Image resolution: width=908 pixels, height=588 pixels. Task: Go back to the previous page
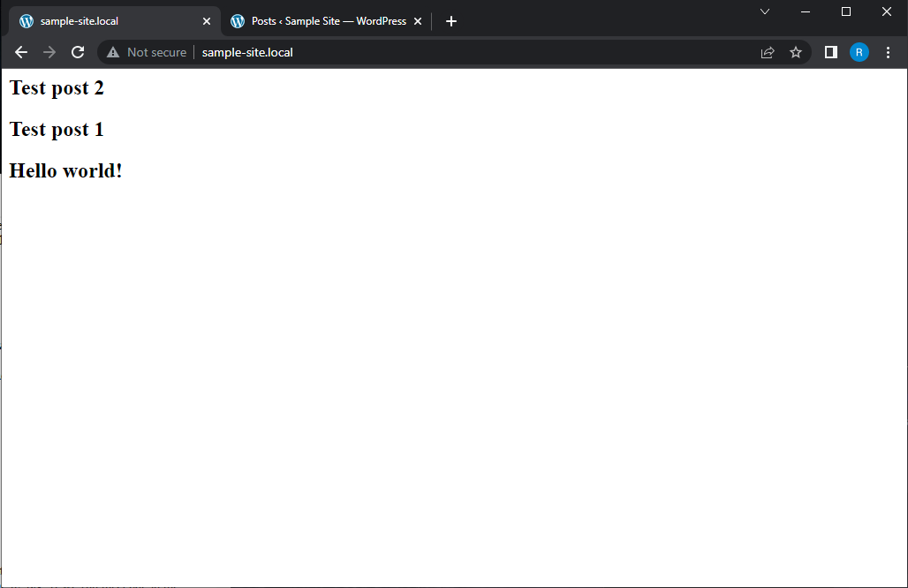(x=21, y=53)
